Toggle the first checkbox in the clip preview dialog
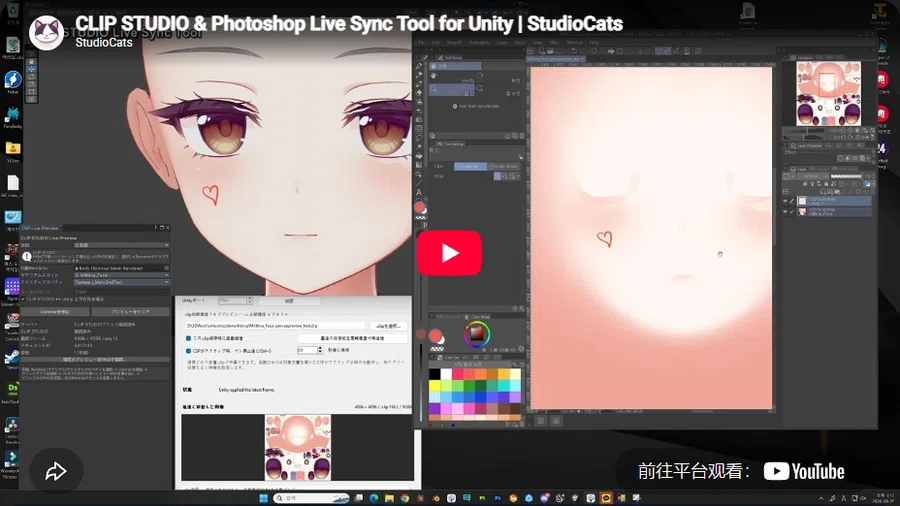The height and width of the screenshot is (506, 900). [188, 338]
